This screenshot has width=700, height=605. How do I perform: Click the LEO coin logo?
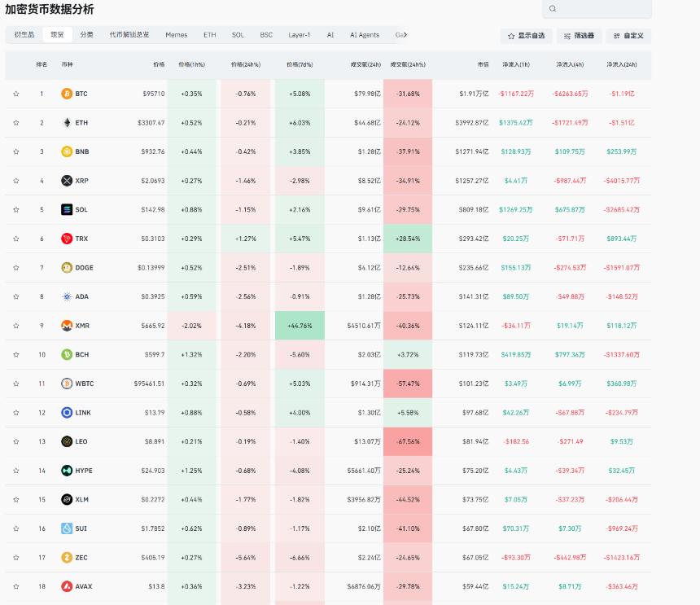click(x=67, y=441)
